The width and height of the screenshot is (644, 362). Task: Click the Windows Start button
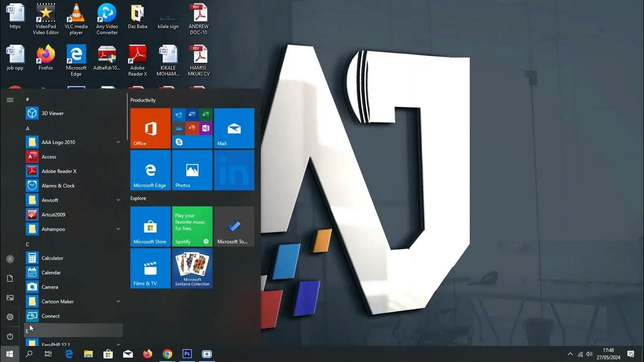pos(10,354)
